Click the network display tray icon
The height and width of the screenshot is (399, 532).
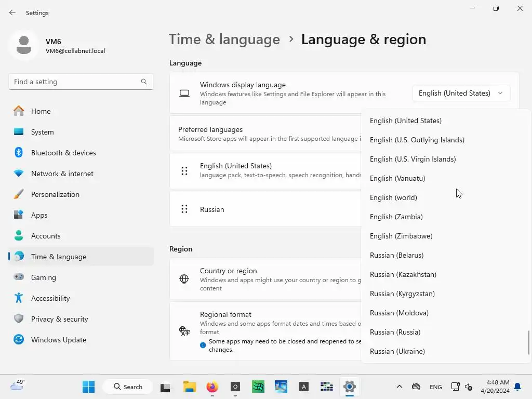(455, 387)
